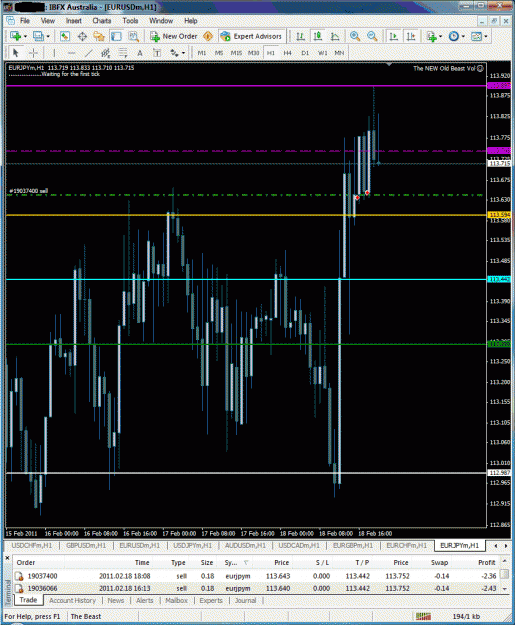This screenshot has height=625, width=515.
Task: Switch to M15 timeframe
Action: pos(236,53)
